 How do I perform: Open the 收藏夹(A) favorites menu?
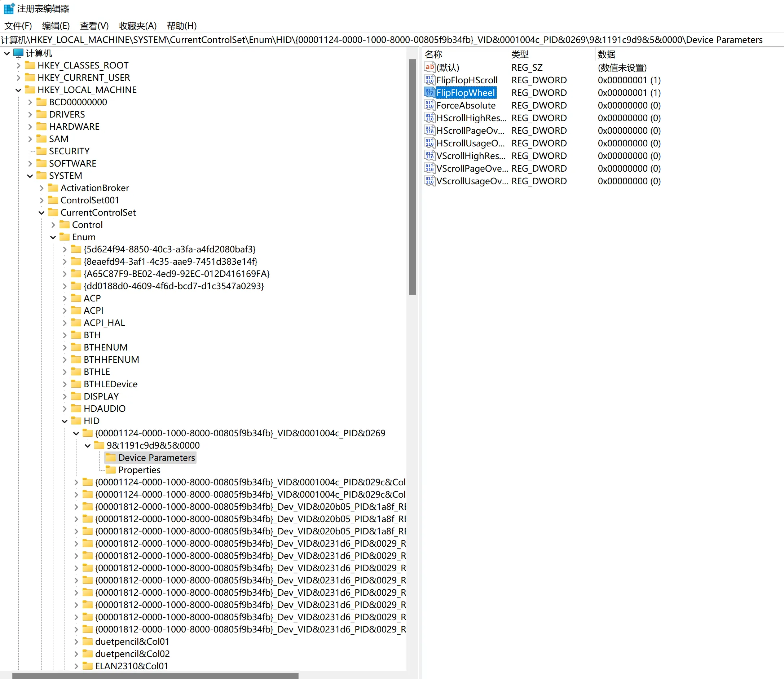tap(137, 26)
